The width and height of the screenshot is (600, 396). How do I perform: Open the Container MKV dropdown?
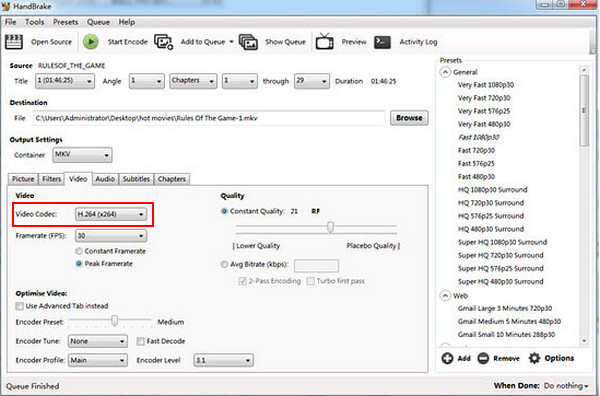[82, 155]
